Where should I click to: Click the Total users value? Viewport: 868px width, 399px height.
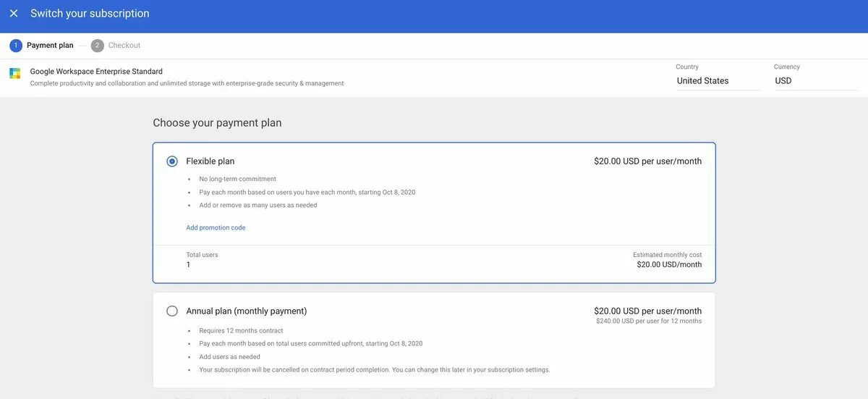[189, 265]
